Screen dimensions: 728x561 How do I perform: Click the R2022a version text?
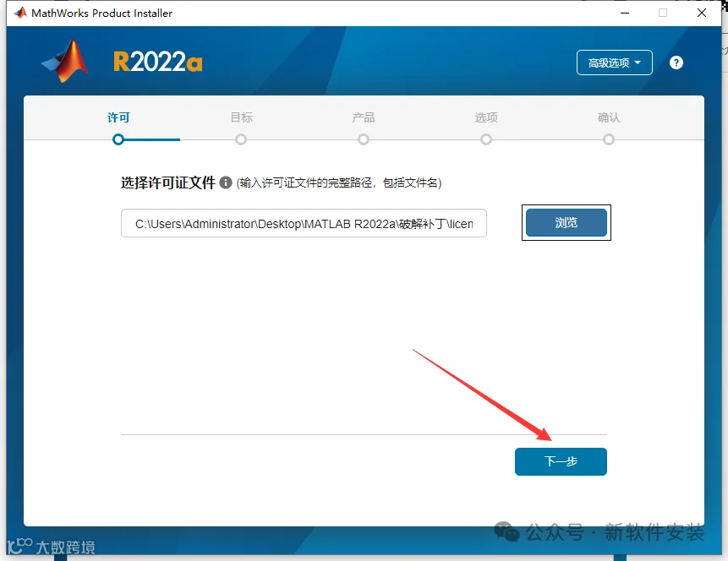point(158,61)
